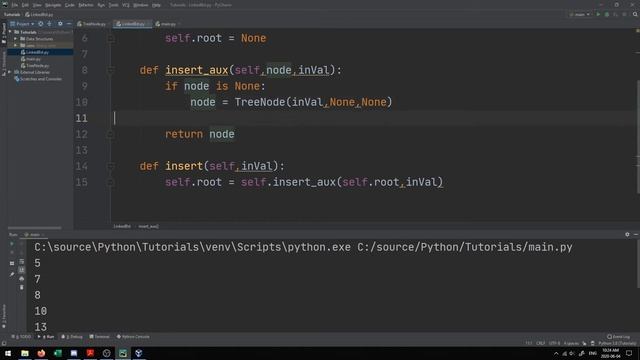Open the TODO tool window tab
This screenshot has width=640, height=360.
[x=21, y=337]
